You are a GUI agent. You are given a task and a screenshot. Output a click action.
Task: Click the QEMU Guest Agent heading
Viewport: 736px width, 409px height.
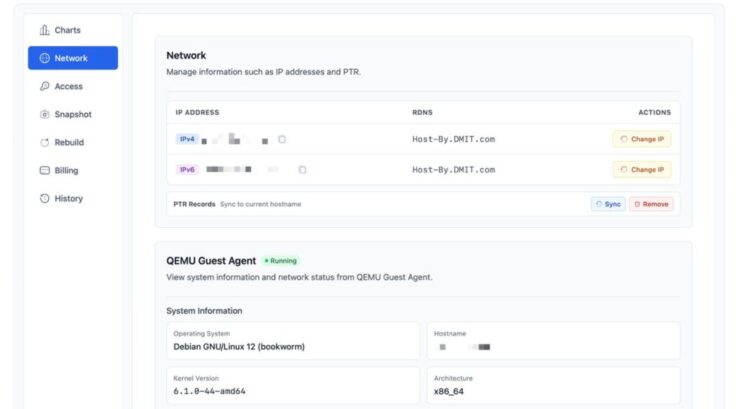pyautogui.click(x=211, y=261)
